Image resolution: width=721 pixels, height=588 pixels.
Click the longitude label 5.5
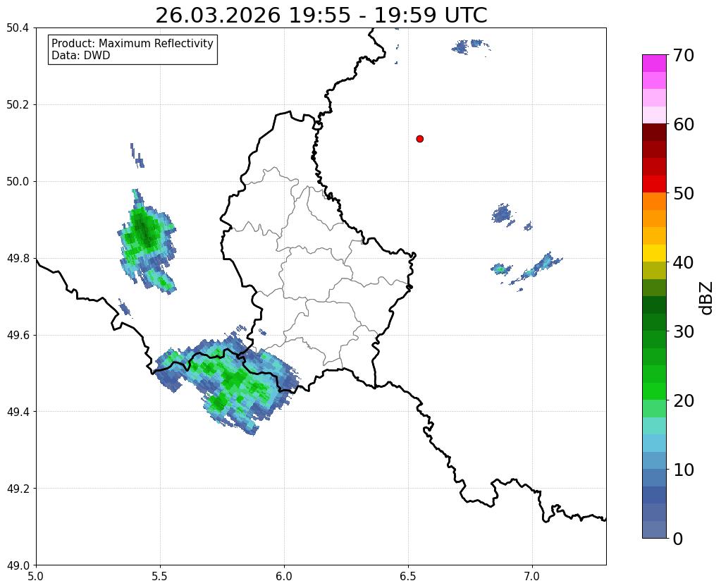tap(160, 576)
